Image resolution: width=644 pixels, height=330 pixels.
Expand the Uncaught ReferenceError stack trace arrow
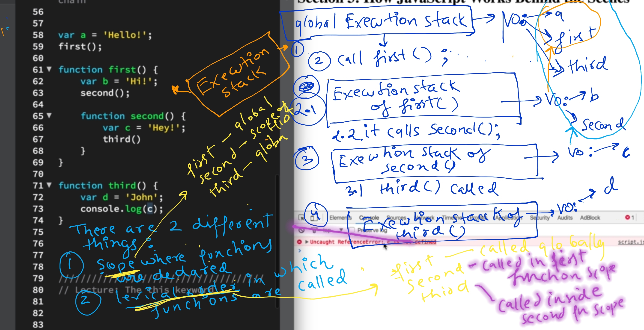307,242
